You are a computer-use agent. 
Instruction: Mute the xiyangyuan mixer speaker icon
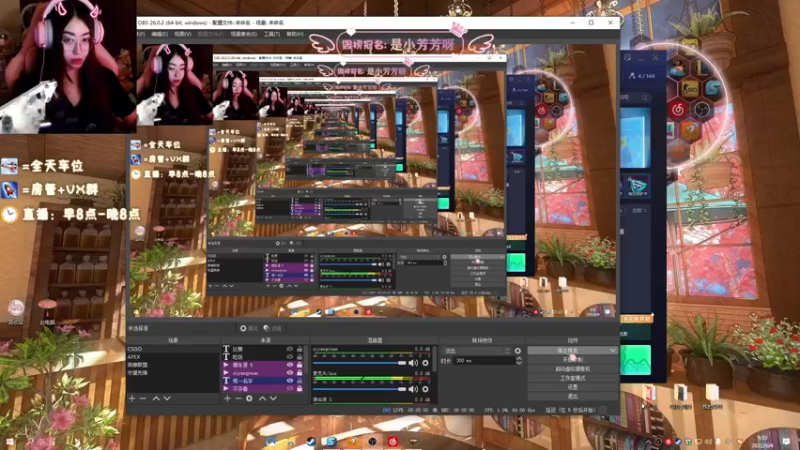coord(413,363)
